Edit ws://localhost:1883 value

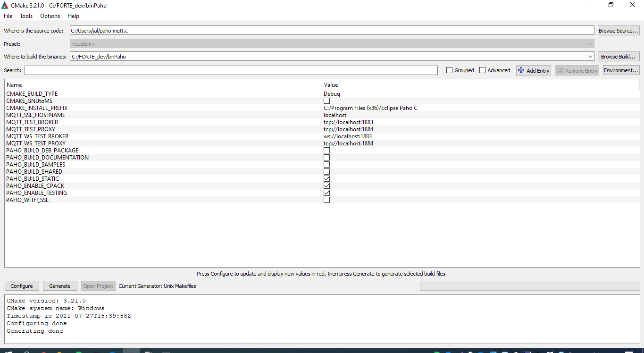pos(348,136)
